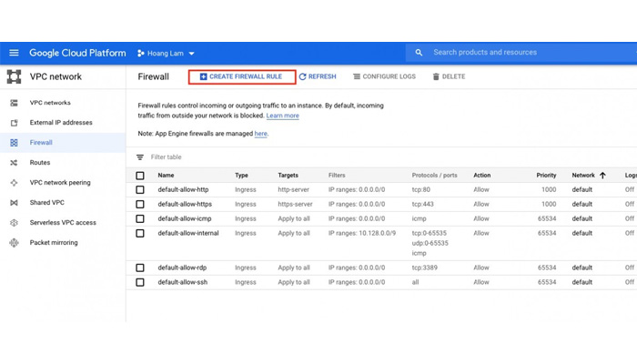Open the Learn more link
Viewport: 637px width, 364px height.
pyautogui.click(x=283, y=116)
